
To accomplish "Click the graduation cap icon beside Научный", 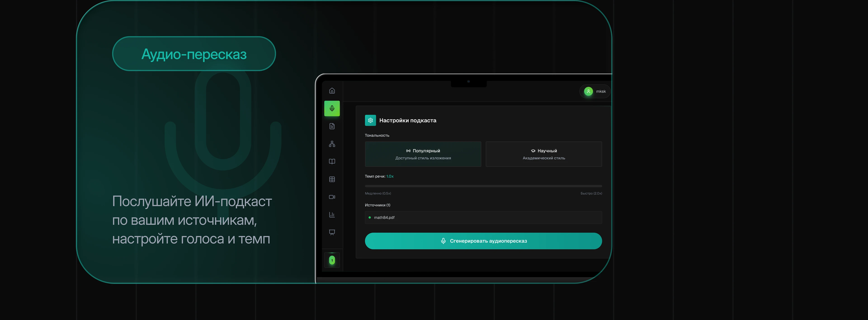I will click(533, 151).
